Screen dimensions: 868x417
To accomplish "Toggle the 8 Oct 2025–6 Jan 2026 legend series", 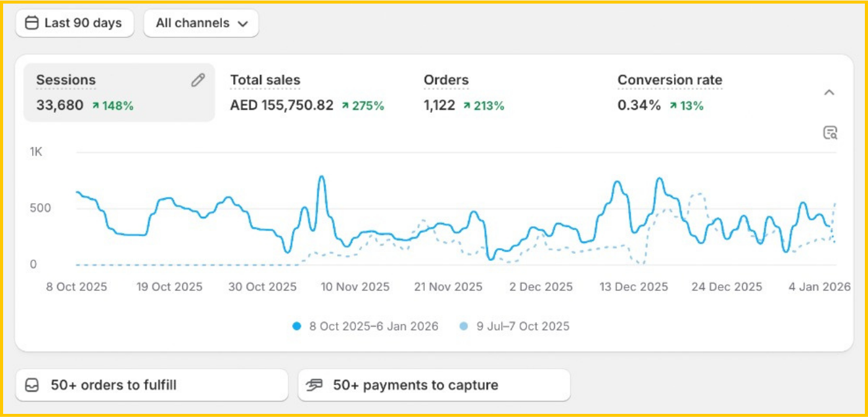I will (x=365, y=326).
